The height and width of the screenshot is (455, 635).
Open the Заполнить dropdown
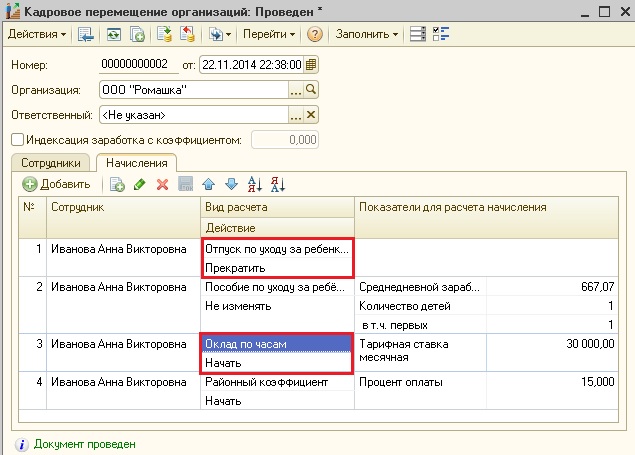coord(367,34)
